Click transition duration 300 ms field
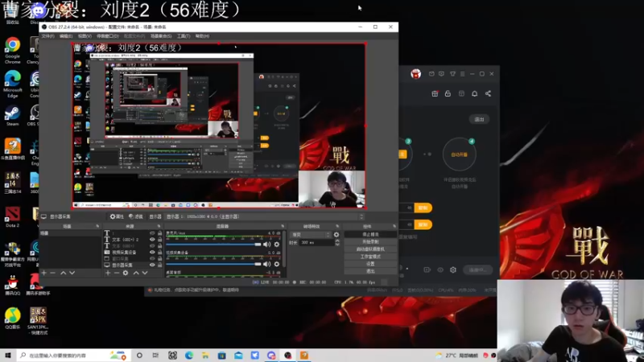Screen dimensions: 644x362 point(316,243)
